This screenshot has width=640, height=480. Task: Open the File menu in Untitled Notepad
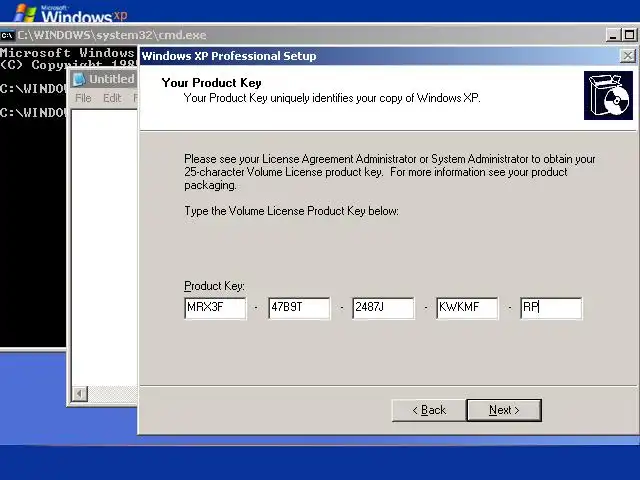pyautogui.click(x=83, y=98)
